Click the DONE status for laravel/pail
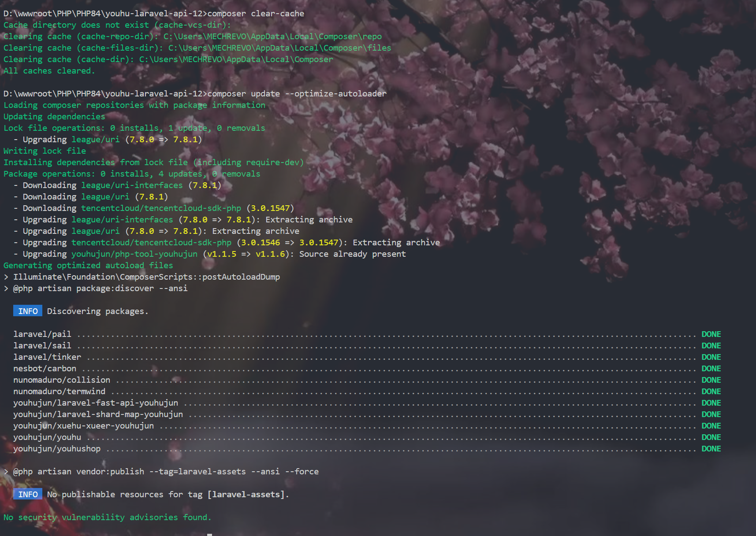The image size is (756, 536). [x=711, y=334]
